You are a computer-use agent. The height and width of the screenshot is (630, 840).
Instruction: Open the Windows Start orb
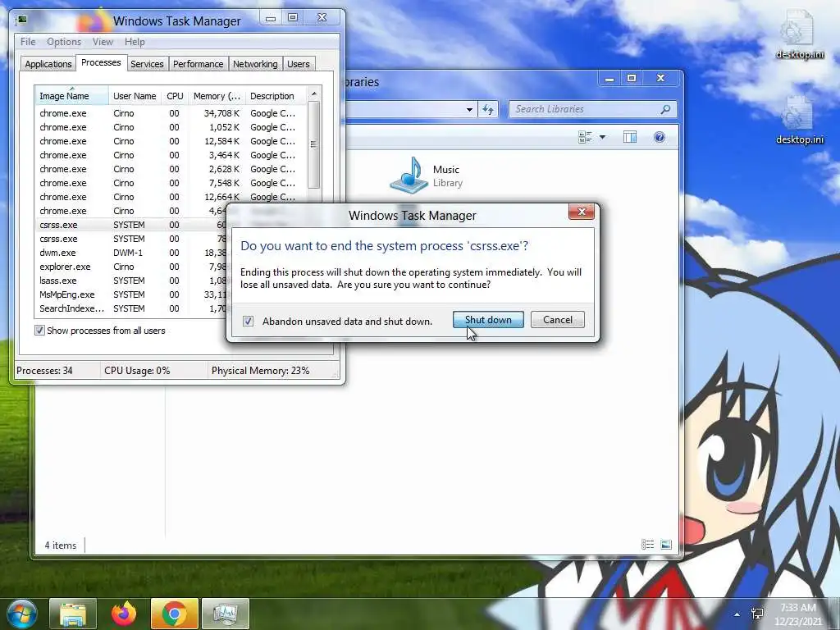pyautogui.click(x=21, y=614)
